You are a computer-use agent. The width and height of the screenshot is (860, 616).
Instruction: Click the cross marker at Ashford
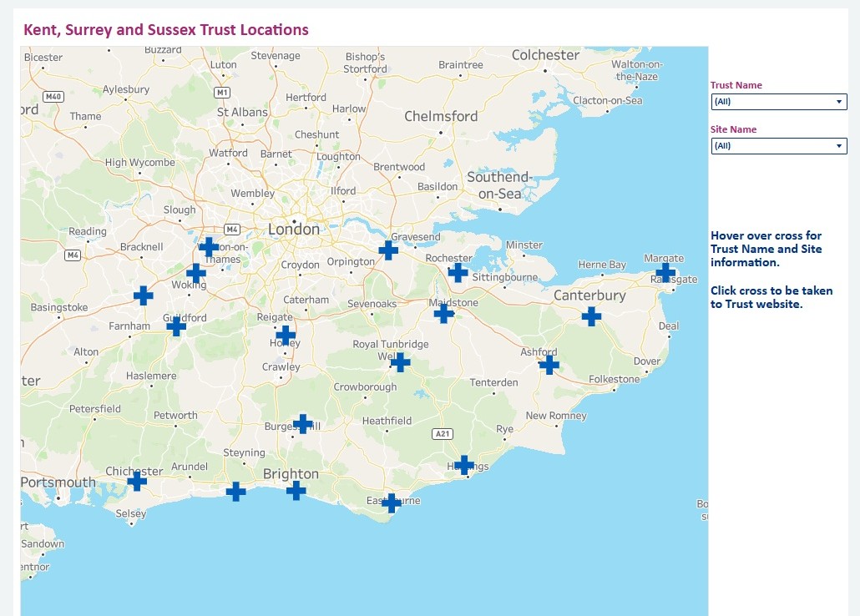pos(549,365)
